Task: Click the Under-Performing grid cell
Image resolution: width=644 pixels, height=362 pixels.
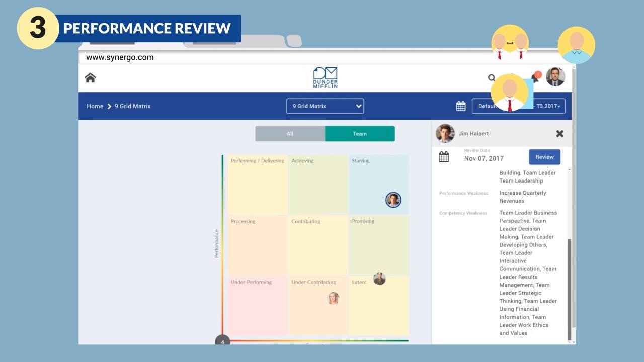Action: 258,305
